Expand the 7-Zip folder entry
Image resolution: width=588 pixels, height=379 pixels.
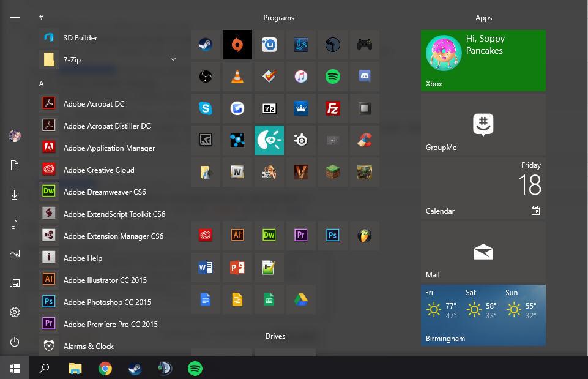click(173, 59)
